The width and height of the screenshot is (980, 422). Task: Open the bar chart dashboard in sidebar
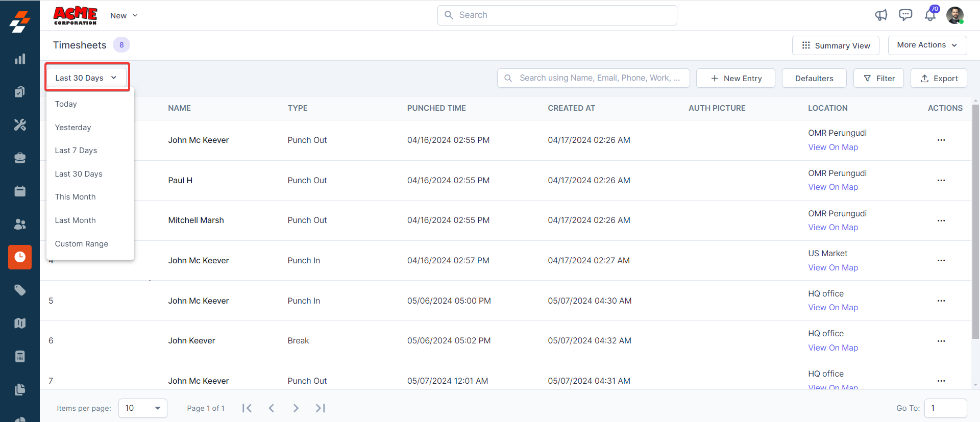pyautogui.click(x=20, y=59)
